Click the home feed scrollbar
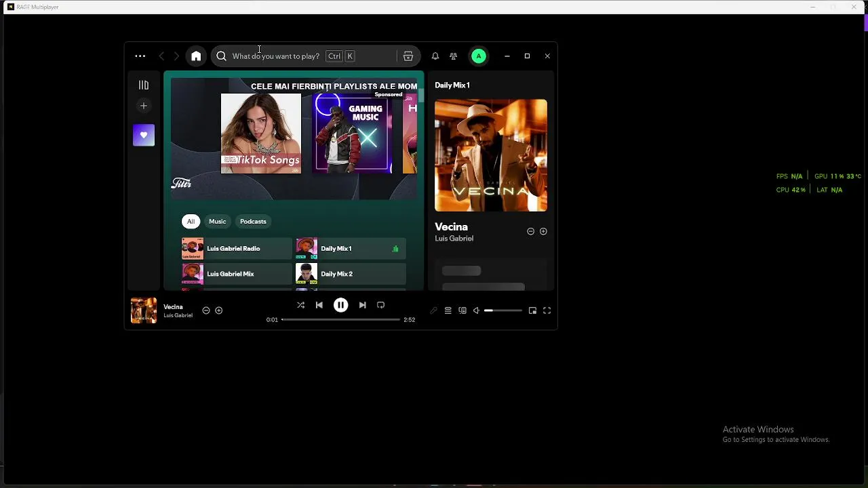Screen dimensions: 868x488 coord(421,96)
